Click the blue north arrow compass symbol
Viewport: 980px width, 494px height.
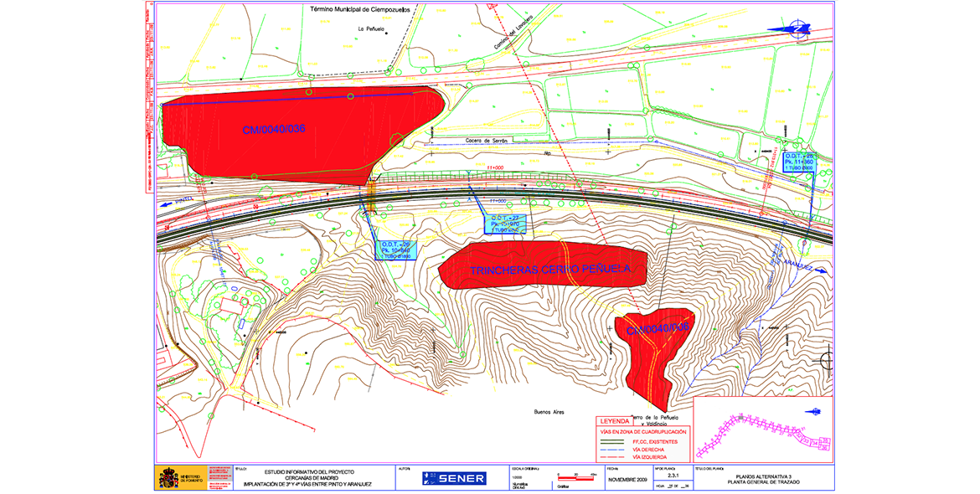pos(790,29)
